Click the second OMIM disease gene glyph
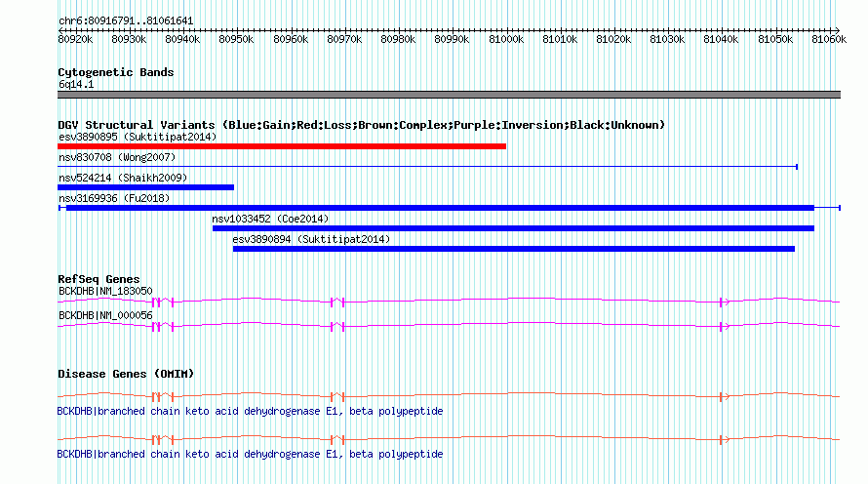The image size is (868, 484). [x=449, y=440]
